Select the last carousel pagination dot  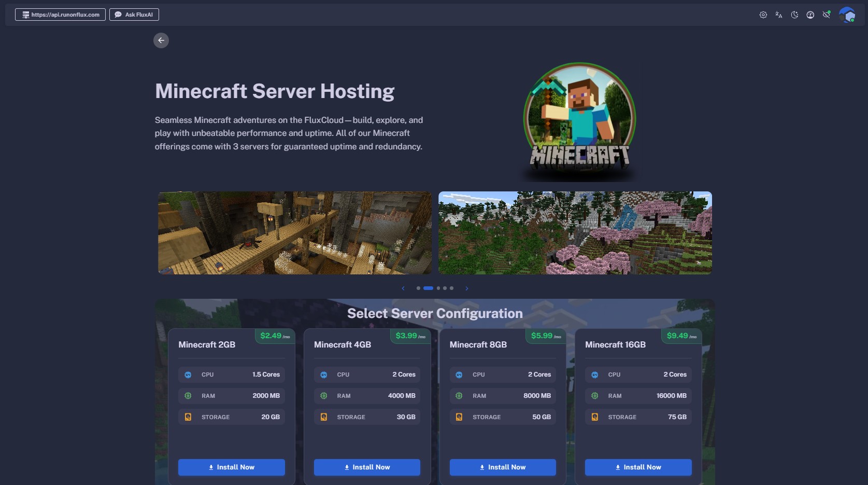click(x=451, y=288)
